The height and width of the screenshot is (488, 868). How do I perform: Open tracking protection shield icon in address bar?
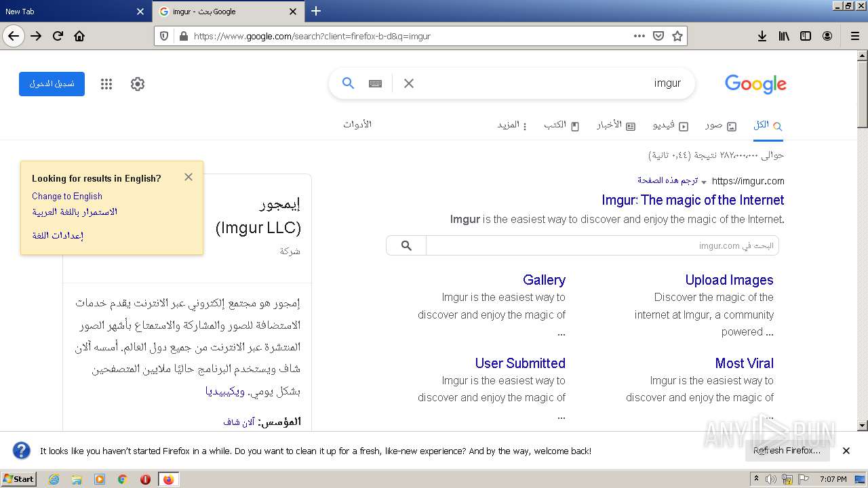pyautogui.click(x=165, y=36)
